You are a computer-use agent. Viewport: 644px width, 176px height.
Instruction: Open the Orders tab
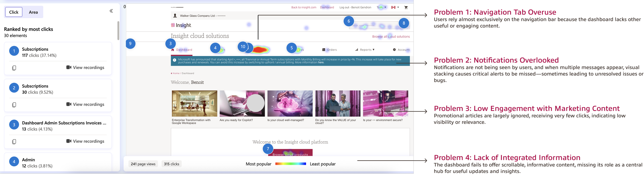[x=329, y=50]
